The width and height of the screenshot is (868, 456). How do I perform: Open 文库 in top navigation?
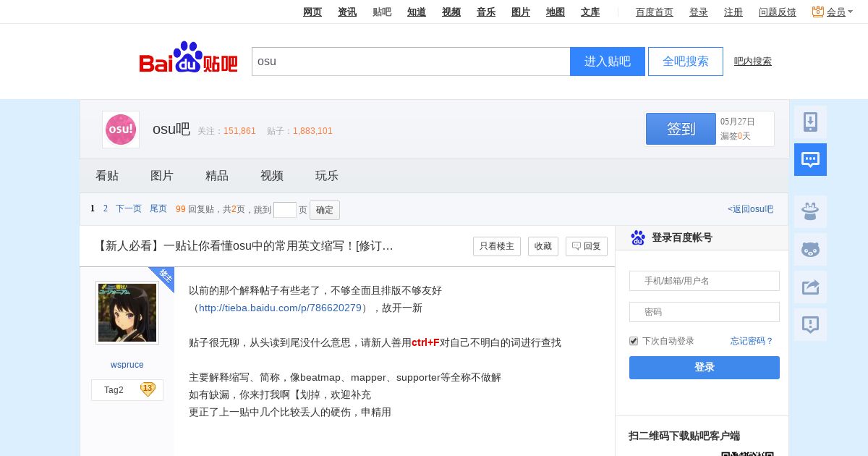click(x=590, y=12)
